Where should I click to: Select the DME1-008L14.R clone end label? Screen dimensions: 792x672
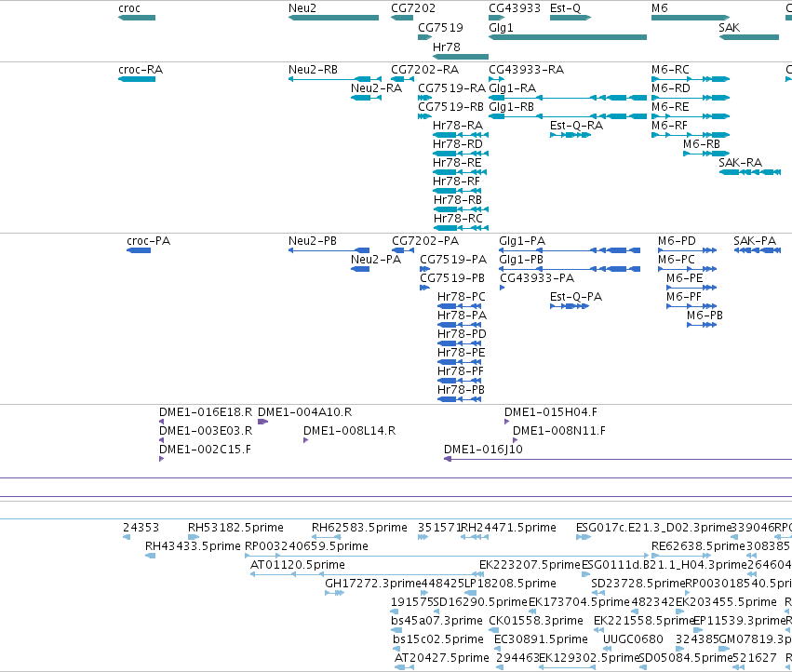(350, 431)
